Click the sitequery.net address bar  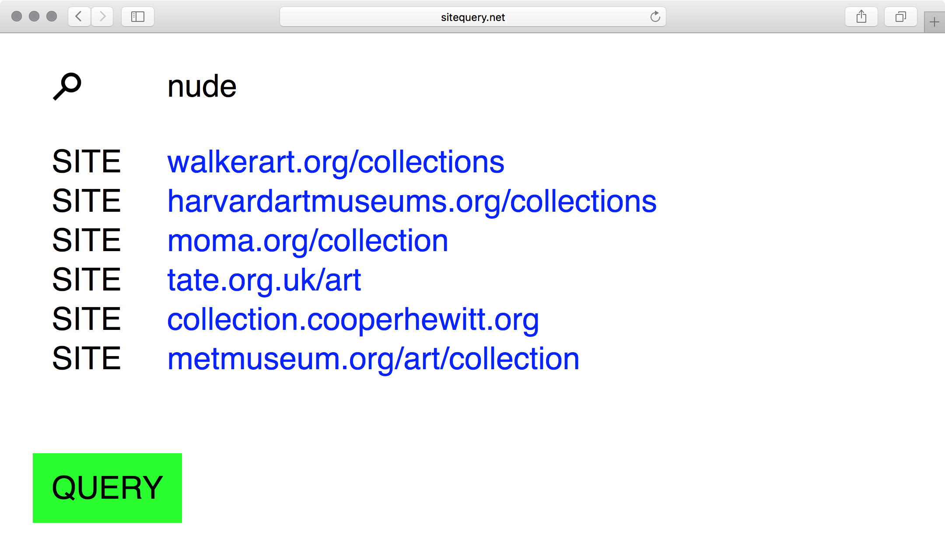coord(472,17)
